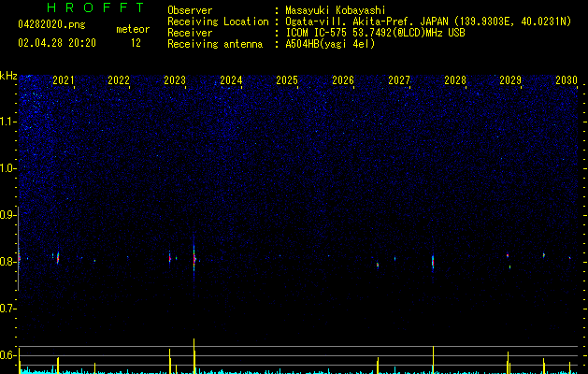
Task: Click the kHz unit label
Action: [x=8, y=76]
